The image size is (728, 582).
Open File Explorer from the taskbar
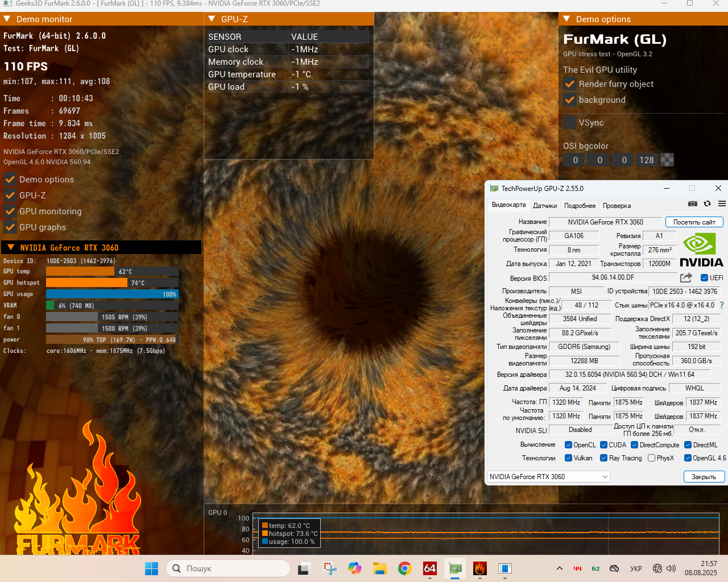[x=380, y=568]
